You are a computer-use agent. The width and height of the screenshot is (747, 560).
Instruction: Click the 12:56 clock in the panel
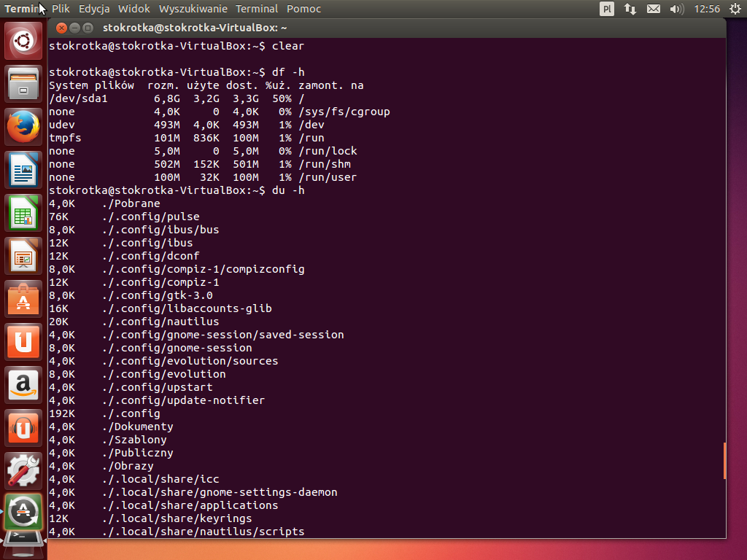coord(707,9)
